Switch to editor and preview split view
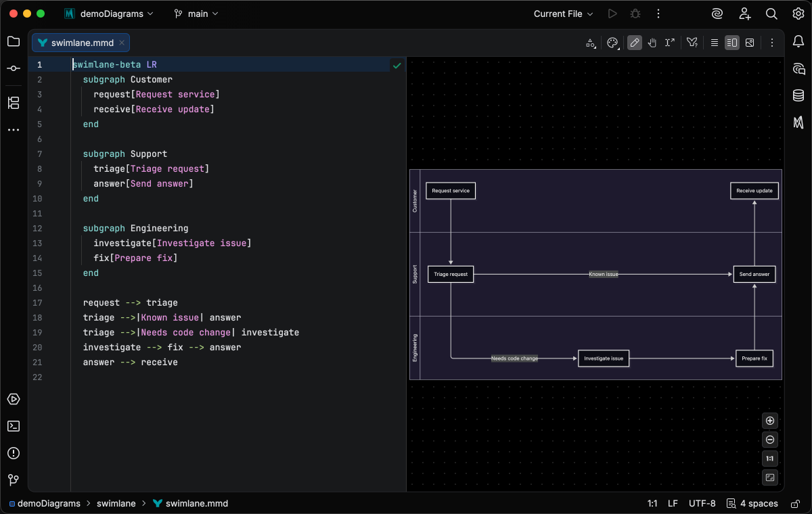Image resolution: width=812 pixels, height=514 pixels. pyautogui.click(x=732, y=43)
